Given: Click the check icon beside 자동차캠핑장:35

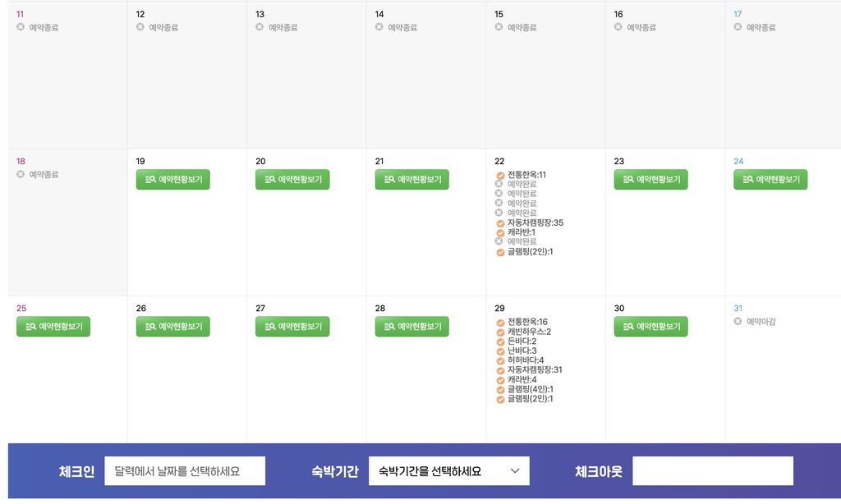Looking at the screenshot, I should click(500, 223).
